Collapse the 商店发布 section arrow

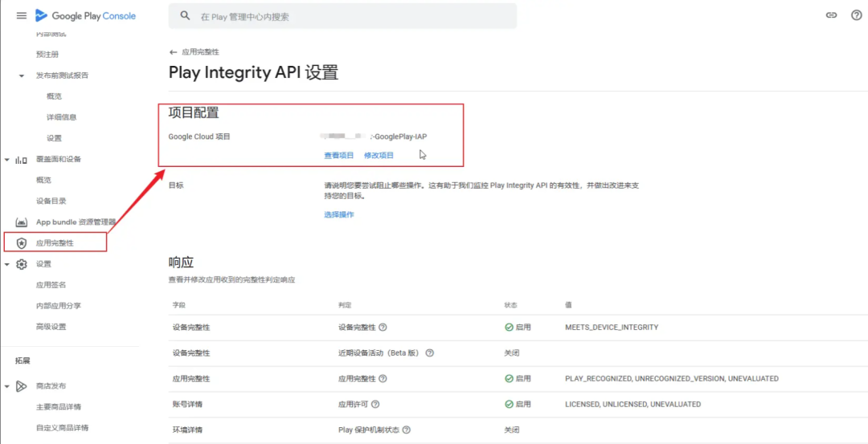tap(7, 386)
